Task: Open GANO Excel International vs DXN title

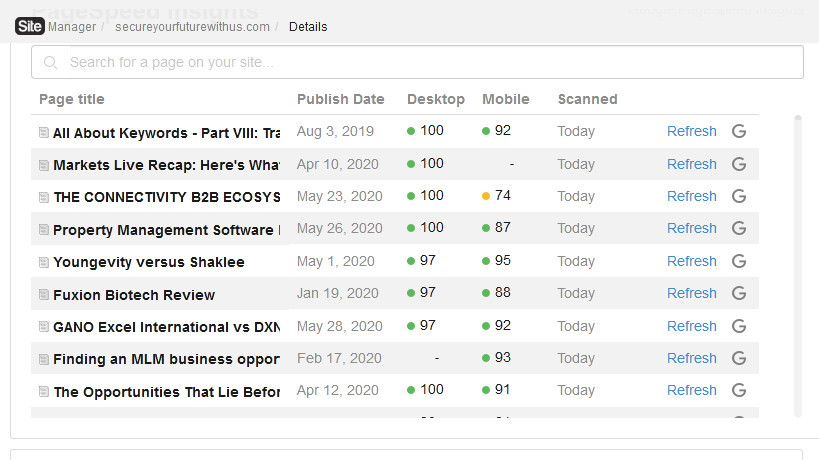Action: click(167, 327)
